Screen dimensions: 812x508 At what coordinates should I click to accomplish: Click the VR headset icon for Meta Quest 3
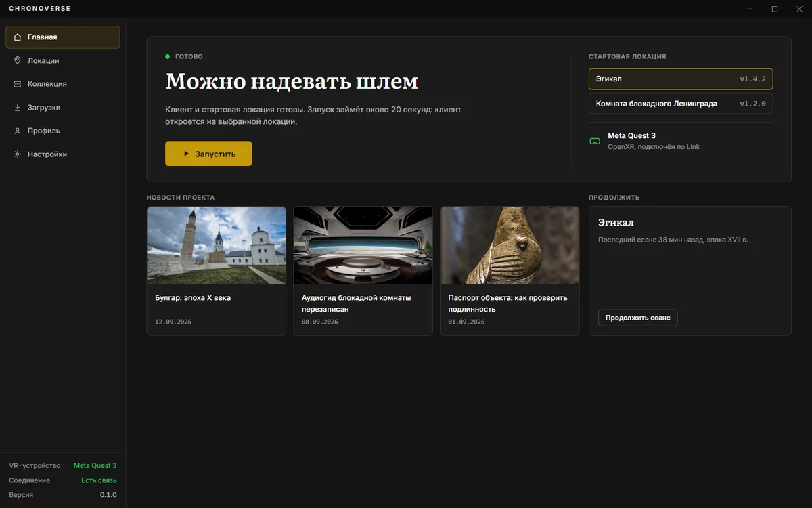595,142
